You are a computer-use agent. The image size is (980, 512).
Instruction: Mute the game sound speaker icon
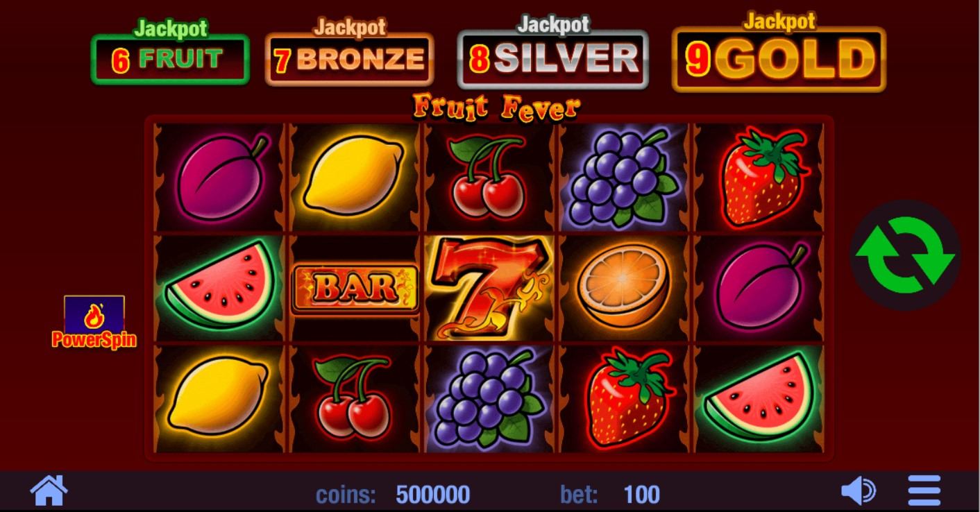coord(859,491)
